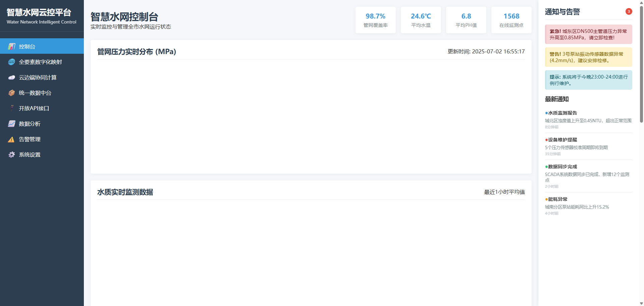
Task: Open the 水质监测报告 notification
Action: coord(588,120)
